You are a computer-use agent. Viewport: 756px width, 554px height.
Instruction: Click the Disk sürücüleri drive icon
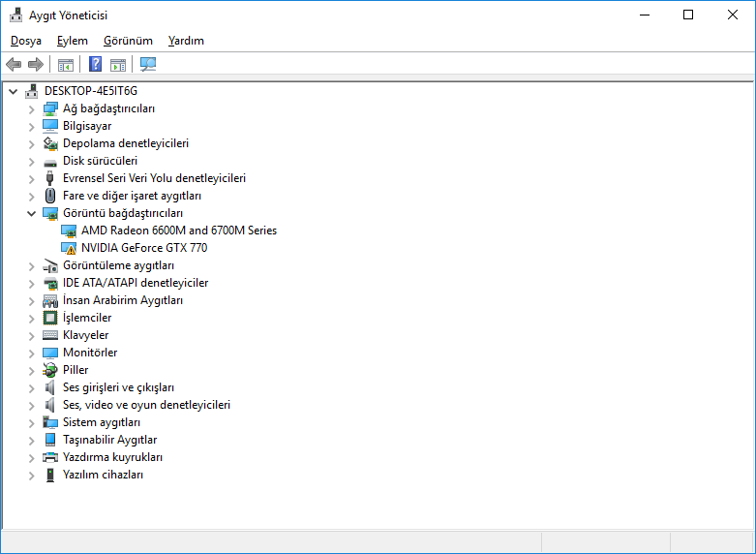click(x=50, y=163)
